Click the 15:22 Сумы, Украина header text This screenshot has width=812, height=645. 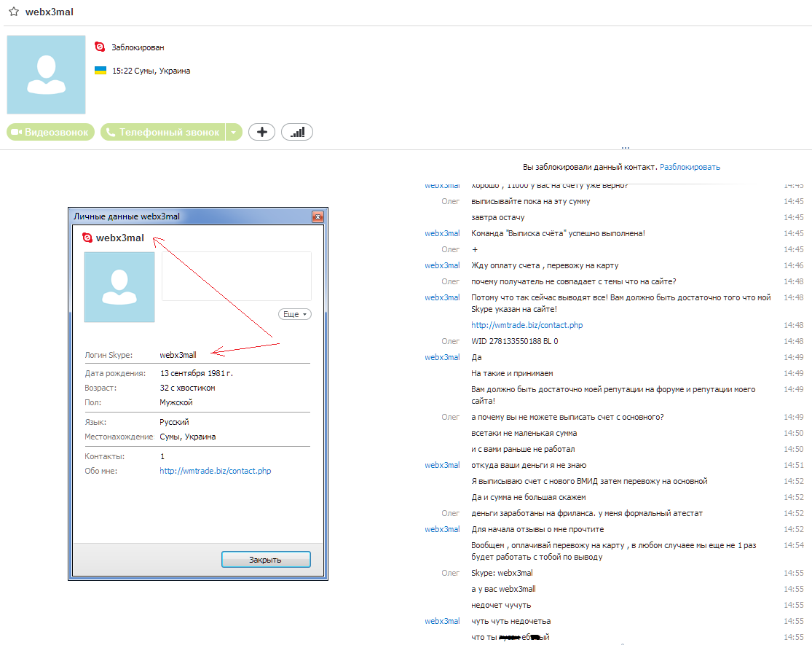tap(151, 71)
